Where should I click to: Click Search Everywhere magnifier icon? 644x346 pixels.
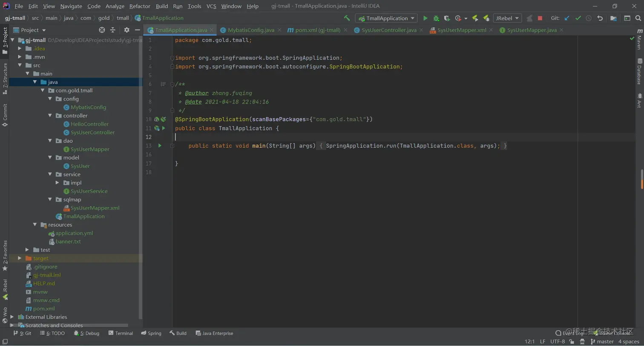[638, 18]
